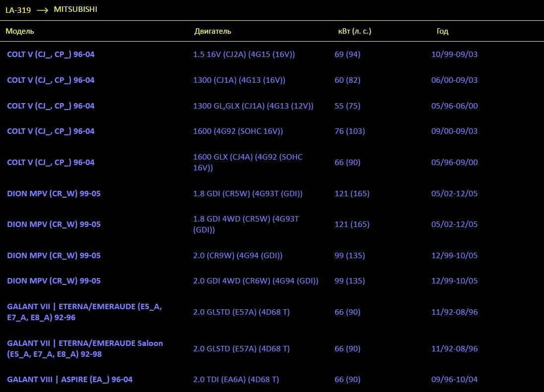This screenshot has height=392, width=544.
Task: Click 11/92-08/96 in Saloon 92-98 row
Action: click(454, 349)
